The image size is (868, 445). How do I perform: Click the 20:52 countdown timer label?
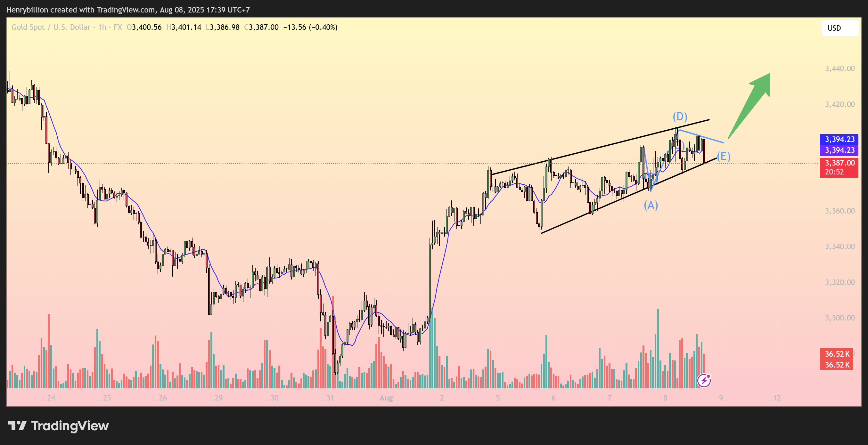coord(834,172)
